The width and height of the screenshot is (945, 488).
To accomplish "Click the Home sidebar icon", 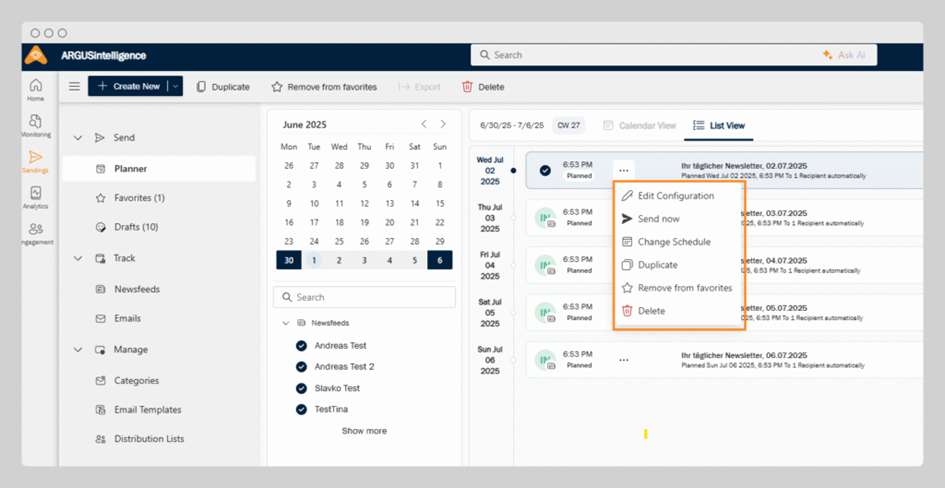I will (x=36, y=90).
